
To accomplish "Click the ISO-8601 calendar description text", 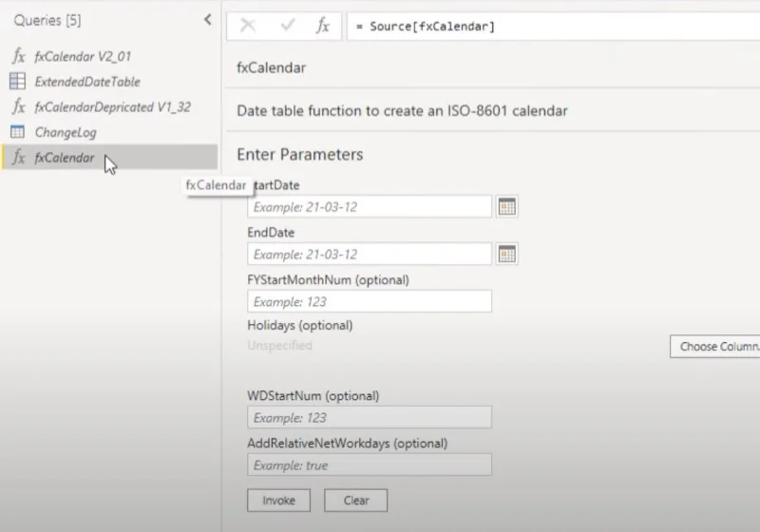I will [402, 111].
